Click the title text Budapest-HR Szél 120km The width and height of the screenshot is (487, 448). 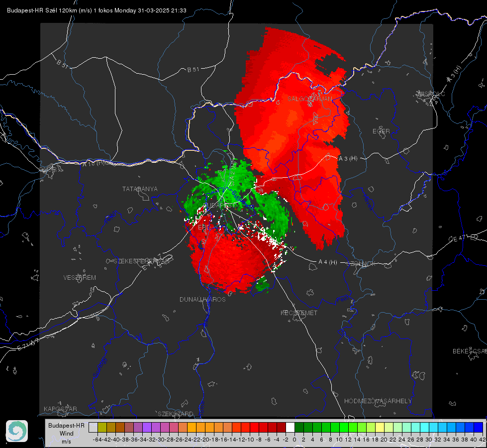(42, 10)
